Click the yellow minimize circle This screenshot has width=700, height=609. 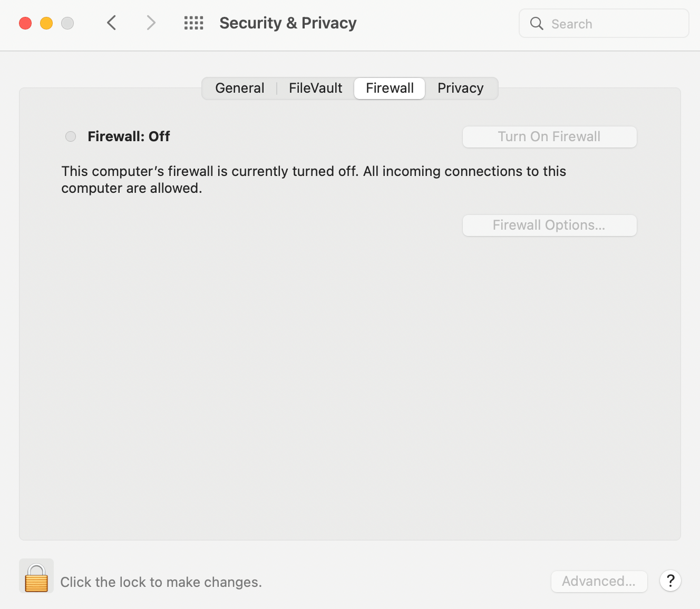(46, 23)
